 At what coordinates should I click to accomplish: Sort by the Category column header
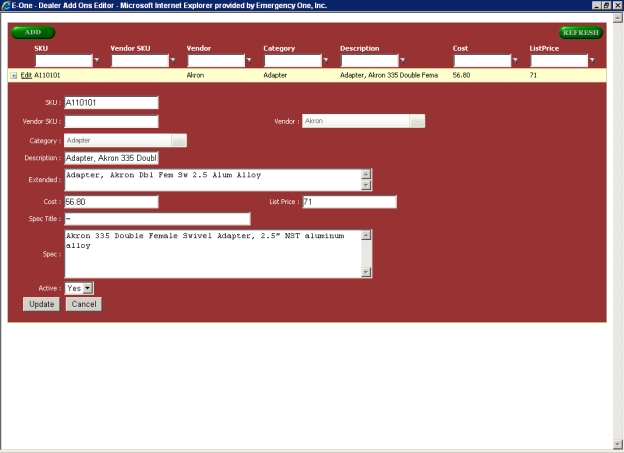pyautogui.click(x=279, y=49)
